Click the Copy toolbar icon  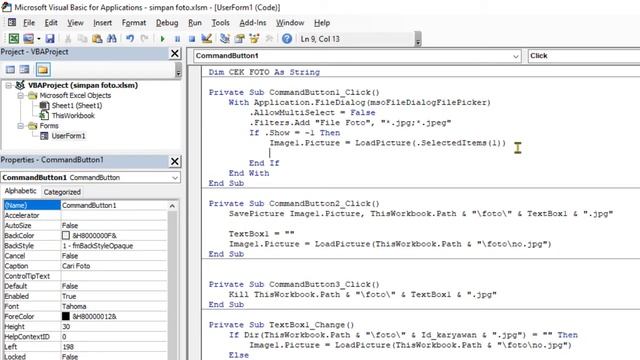(82, 39)
